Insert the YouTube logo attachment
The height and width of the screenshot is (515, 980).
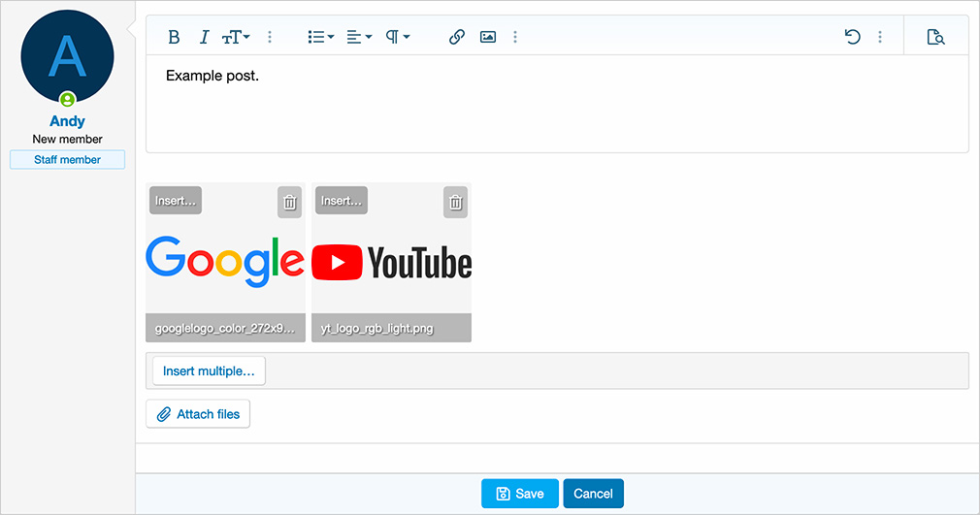[x=342, y=201]
